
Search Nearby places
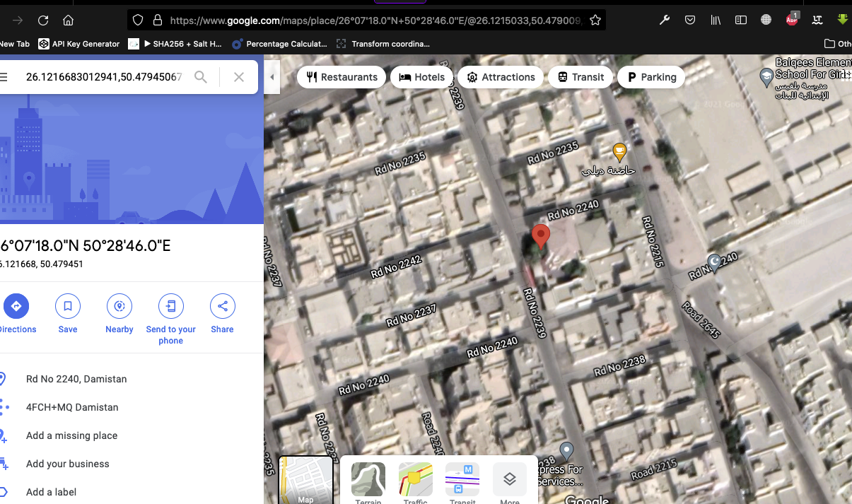[119, 306]
